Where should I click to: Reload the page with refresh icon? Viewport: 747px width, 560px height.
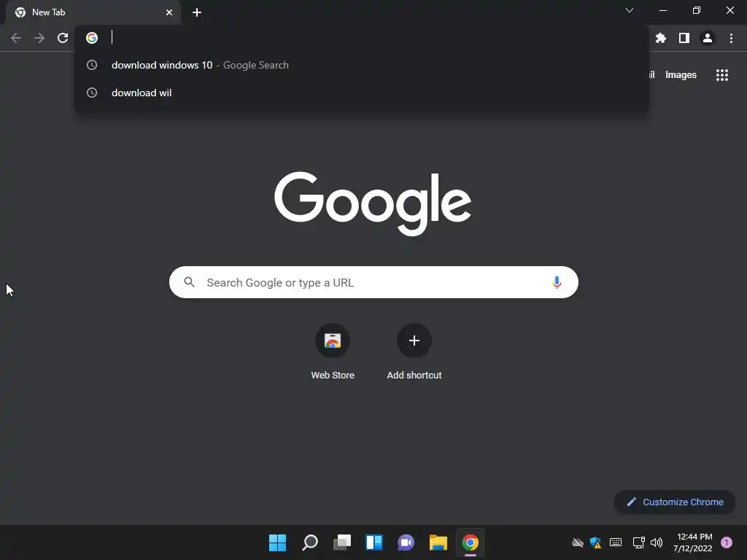pos(63,38)
